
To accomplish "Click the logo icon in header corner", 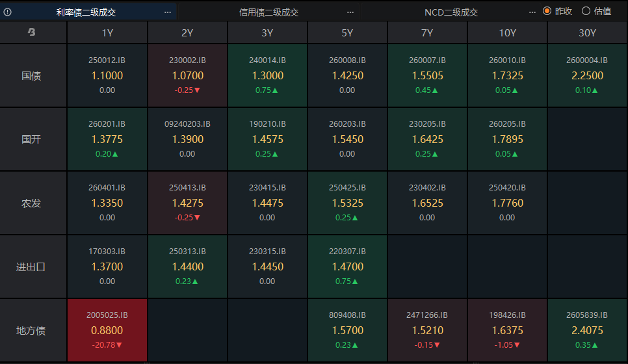I will pos(32,32).
